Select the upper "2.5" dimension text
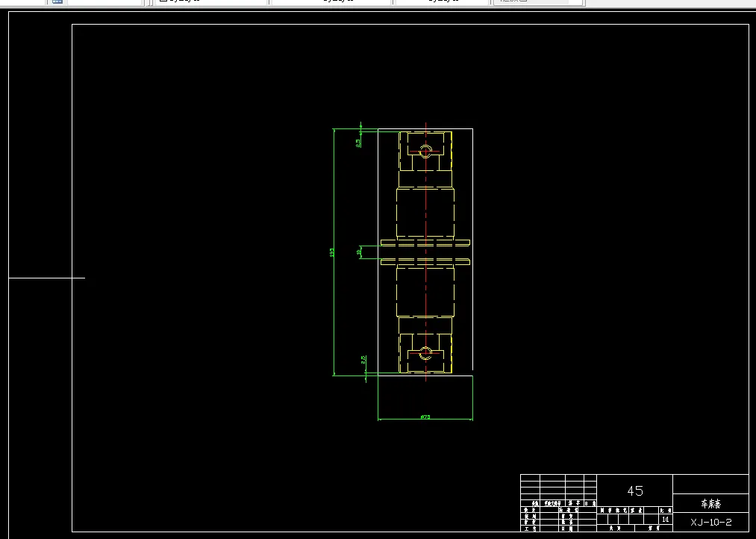The width and height of the screenshot is (756, 539). [358, 143]
